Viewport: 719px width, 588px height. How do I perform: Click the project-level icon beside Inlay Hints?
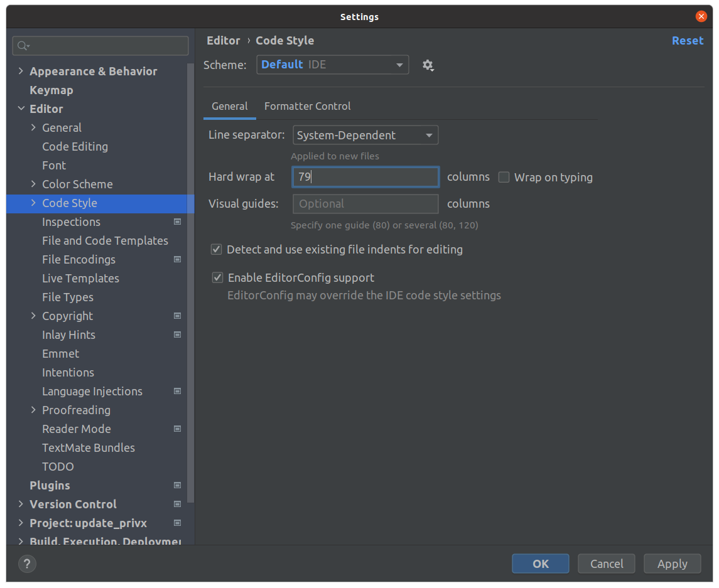[178, 334]
